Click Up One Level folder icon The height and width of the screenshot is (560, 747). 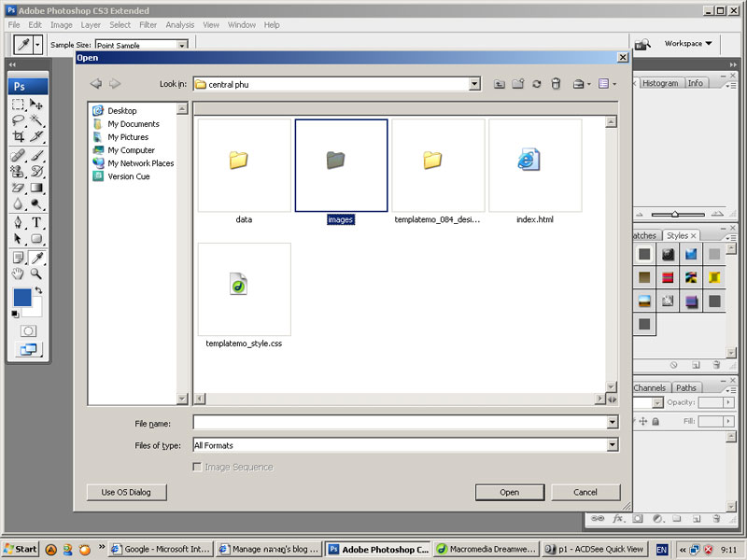499,84
